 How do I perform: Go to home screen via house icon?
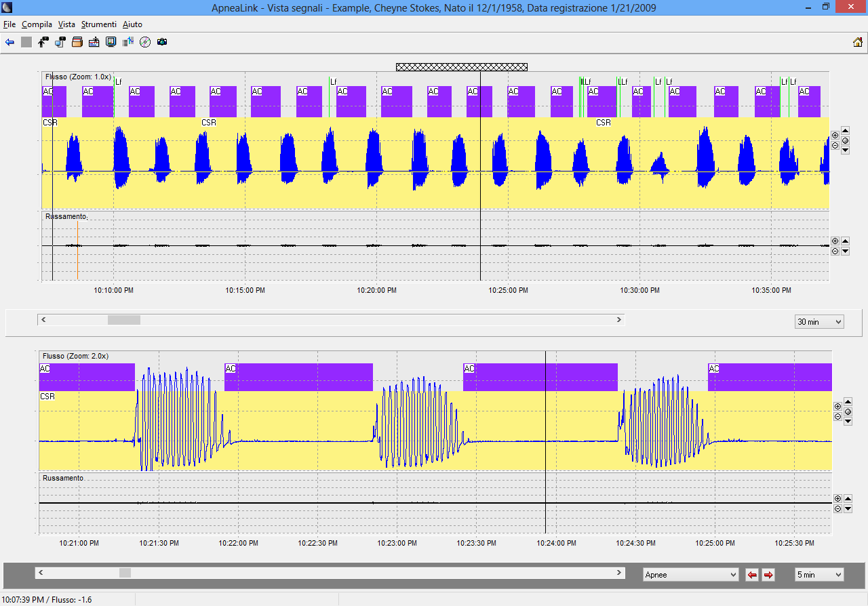coord(858,42)
